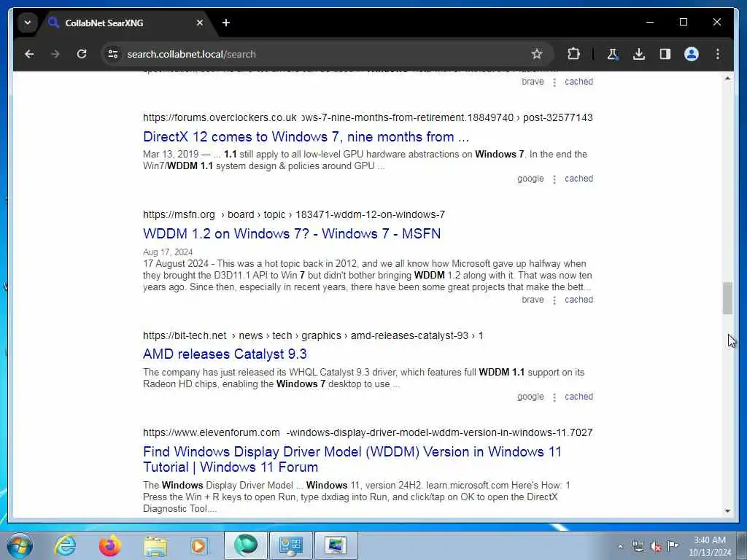Click the forums.overclockers.co.uk URL text
Image resolution: width=747 pixels, height=560 pixels.
[220, 117]
